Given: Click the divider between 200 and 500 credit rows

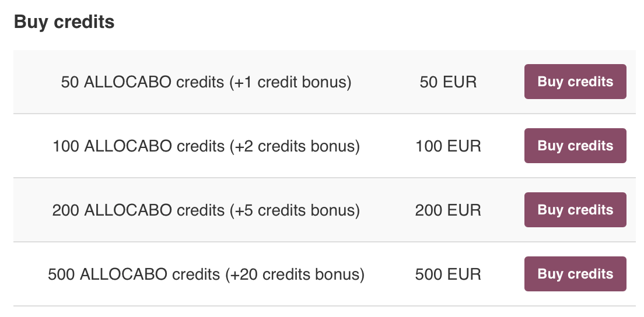Looking at the screenshot, I should pyautogui.click(x=324, y=242).
